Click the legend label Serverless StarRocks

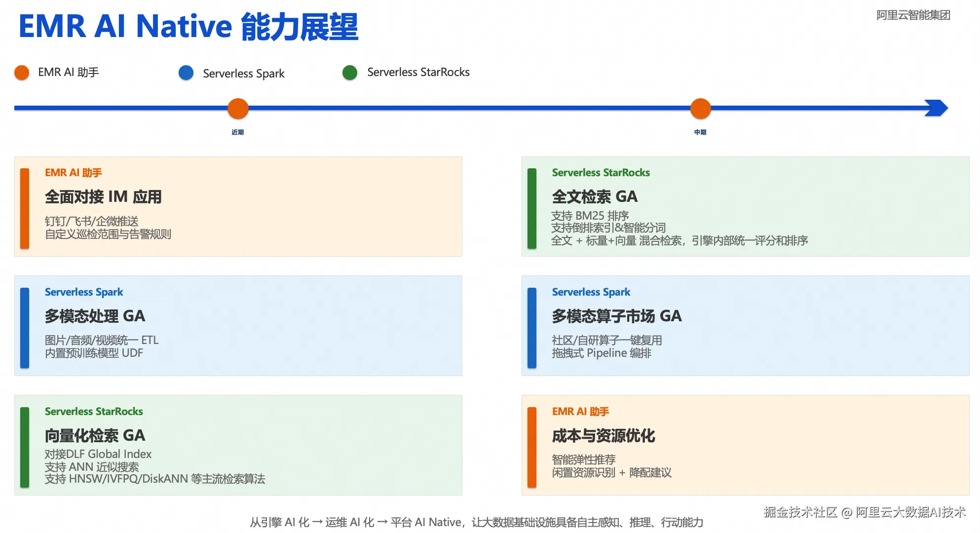coord(418,72)
